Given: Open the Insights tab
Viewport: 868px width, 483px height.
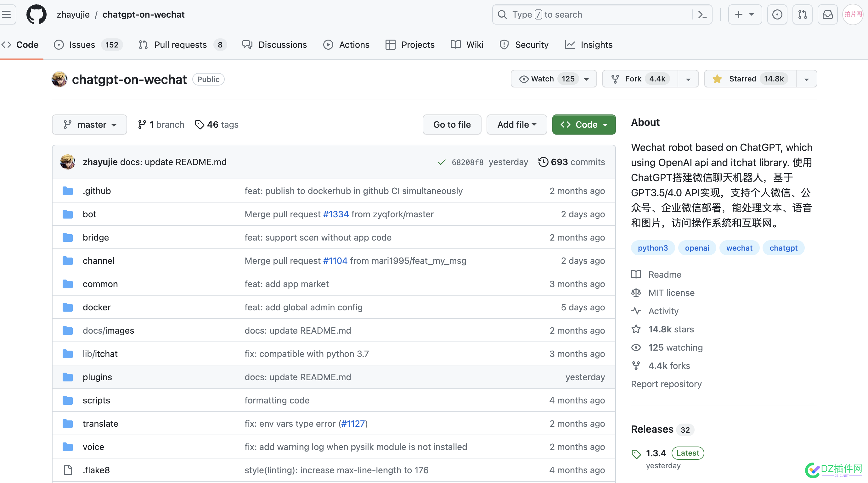Looking at the screenshot, I should 589,45.
